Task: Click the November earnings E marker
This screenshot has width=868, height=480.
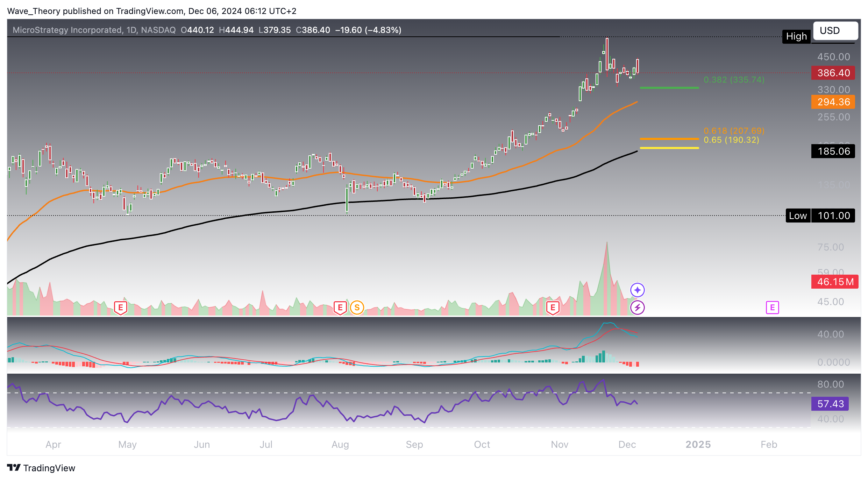Action: pyautogui.click(x=553, y=308)
